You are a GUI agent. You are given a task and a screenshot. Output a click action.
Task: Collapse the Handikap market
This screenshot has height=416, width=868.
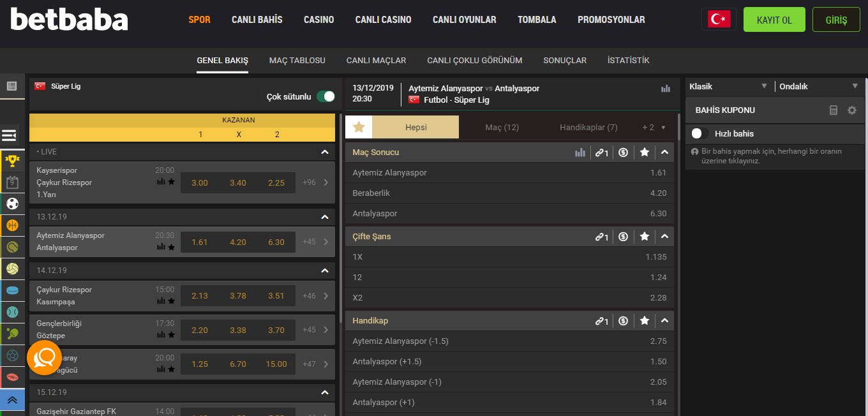tap(664, 321)
